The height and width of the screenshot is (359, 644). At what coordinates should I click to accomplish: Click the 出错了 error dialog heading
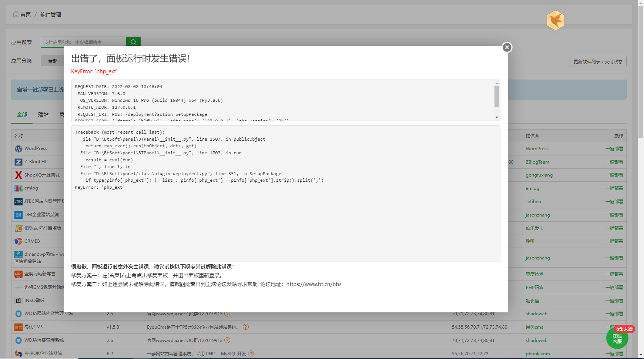[x=131, y=58]
